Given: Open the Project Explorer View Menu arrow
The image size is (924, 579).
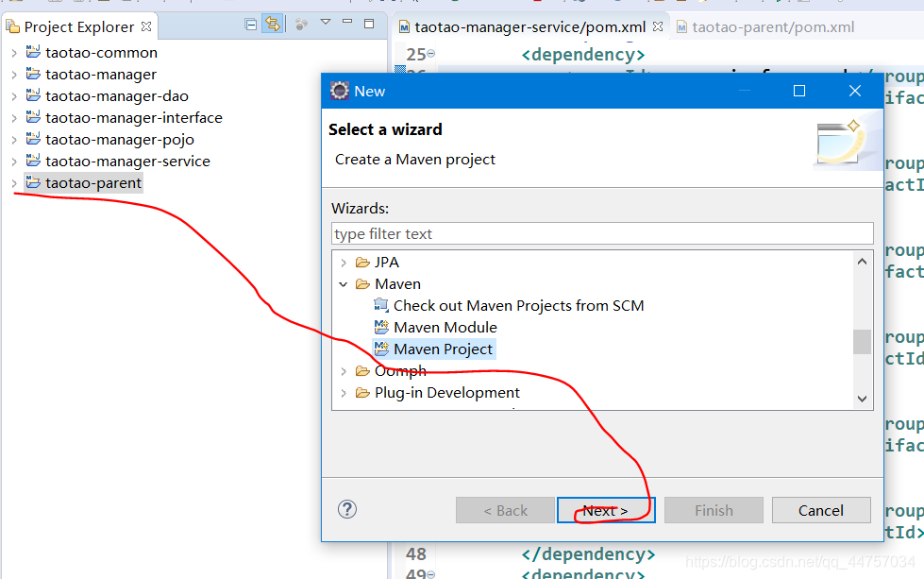Looking at the screenshot, I should (x=326, y=23).
